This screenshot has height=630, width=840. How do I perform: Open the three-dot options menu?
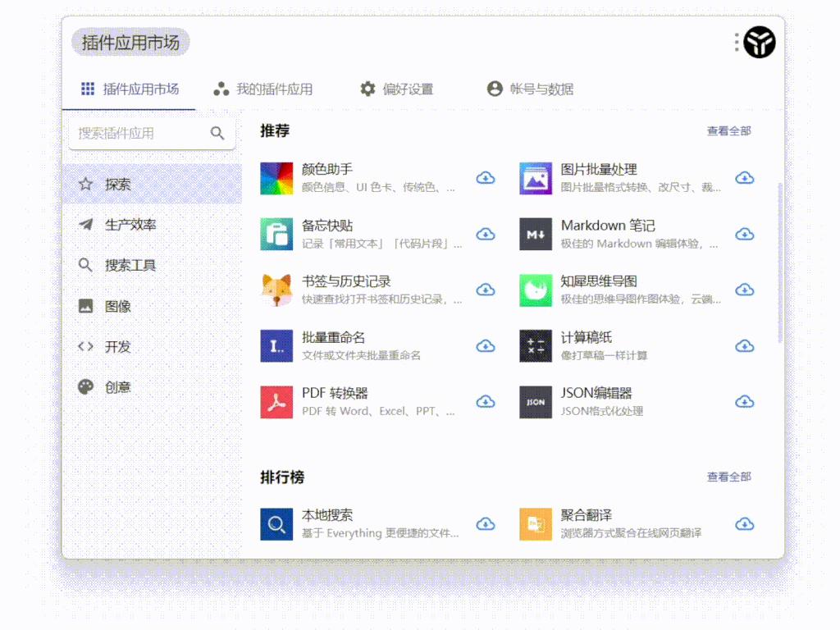pos(736,42)
